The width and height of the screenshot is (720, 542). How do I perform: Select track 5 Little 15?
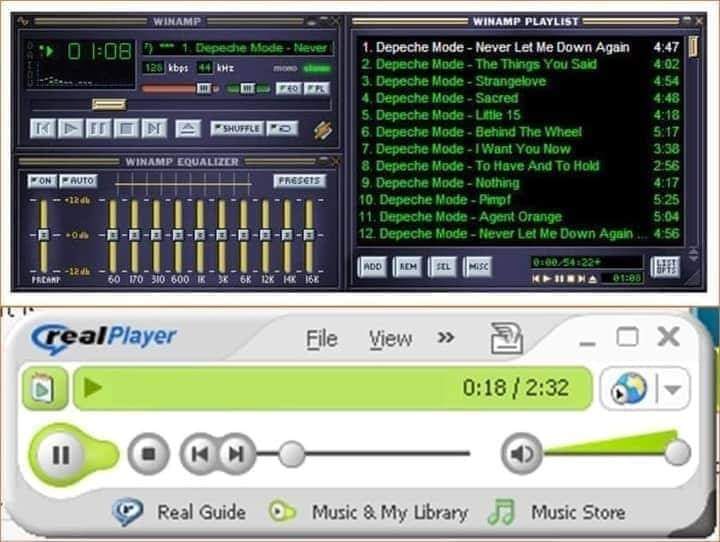[x=520, y=115]
